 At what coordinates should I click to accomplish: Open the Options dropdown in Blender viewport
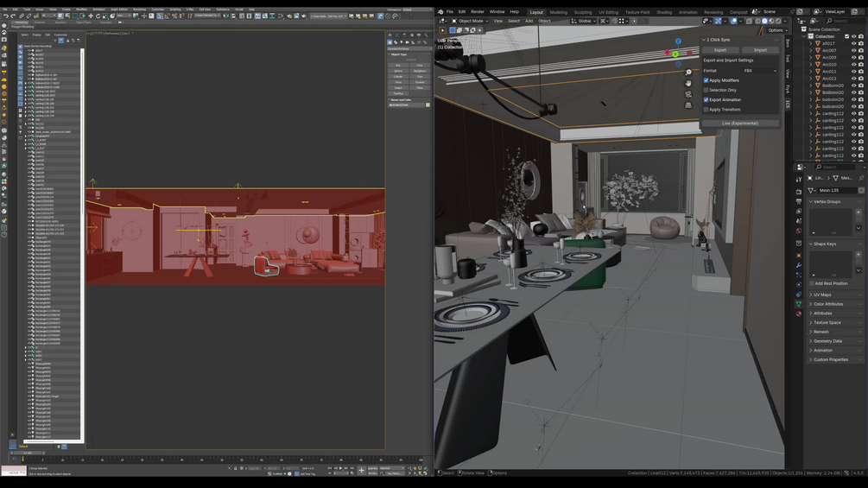[x=776, y=30]
